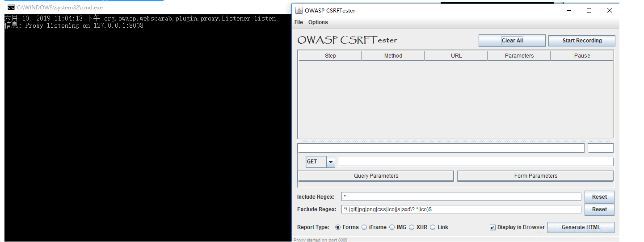The width and height of the screenshot is (644, 242).
Task: Click the 'Proxy listening on 127.0.0.1:8008' console text
Action: (x=84, y=25)
